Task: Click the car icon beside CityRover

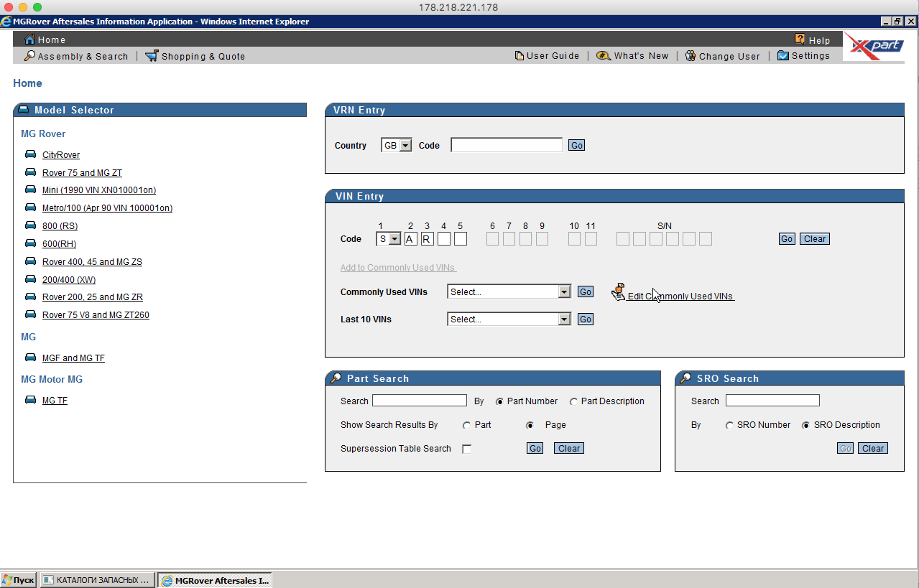Action: [30, 154]
